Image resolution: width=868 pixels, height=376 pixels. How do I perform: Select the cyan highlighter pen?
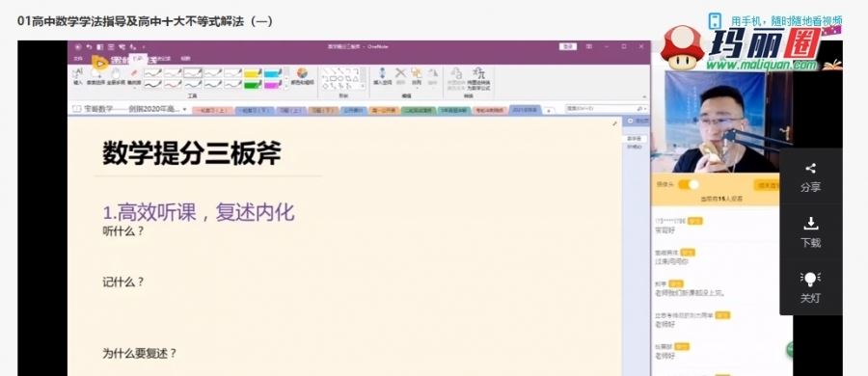273,73
